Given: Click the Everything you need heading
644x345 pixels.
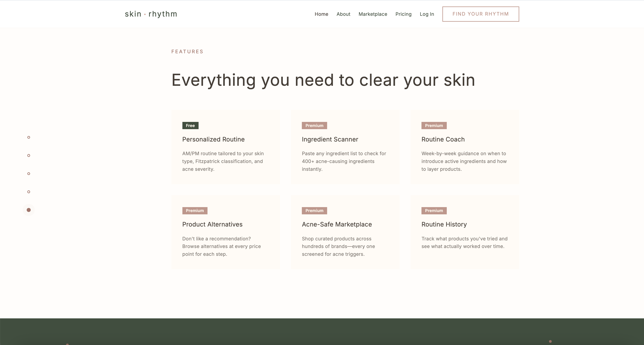Looking at the screenshot, I should pos(323,80).
